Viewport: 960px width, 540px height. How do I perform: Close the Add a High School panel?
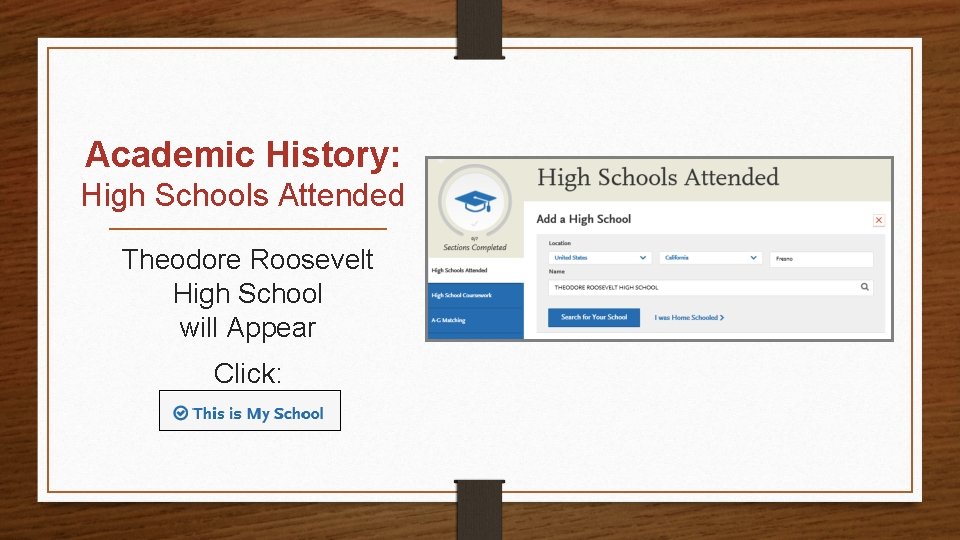click(879, 220)
